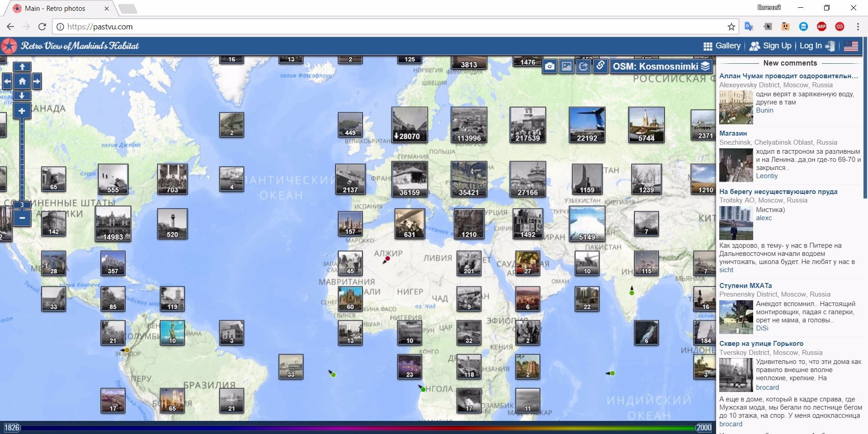Click Log In in the header
868x434 pixels.
(x=817, y=46)
